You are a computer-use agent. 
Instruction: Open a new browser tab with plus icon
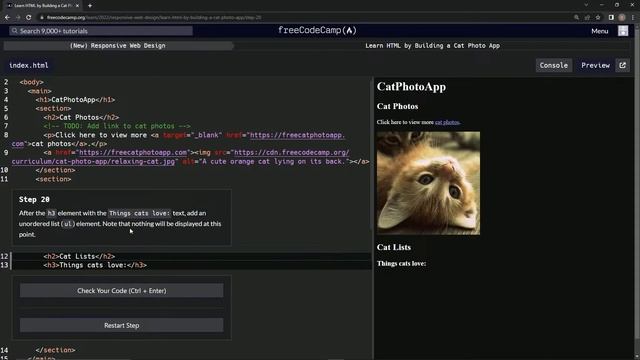(90, 6)
